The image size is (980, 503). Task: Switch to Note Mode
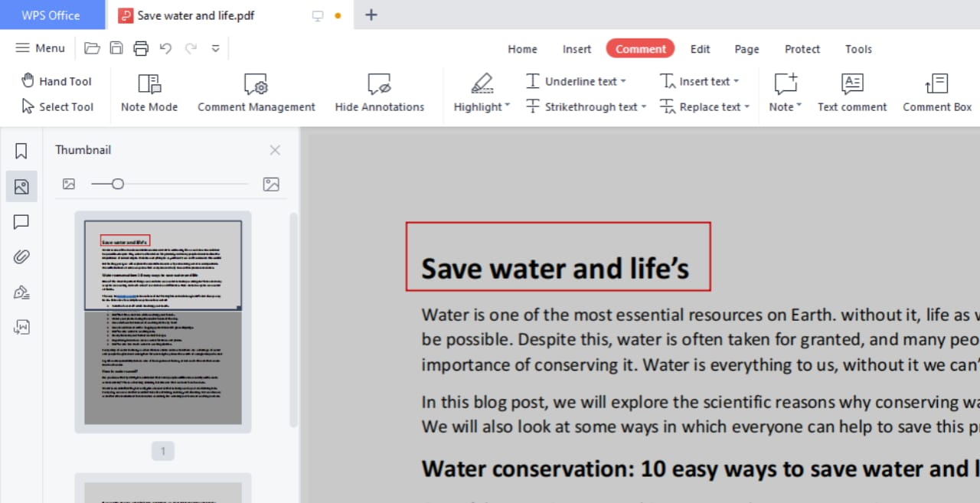tap(149, 93)
